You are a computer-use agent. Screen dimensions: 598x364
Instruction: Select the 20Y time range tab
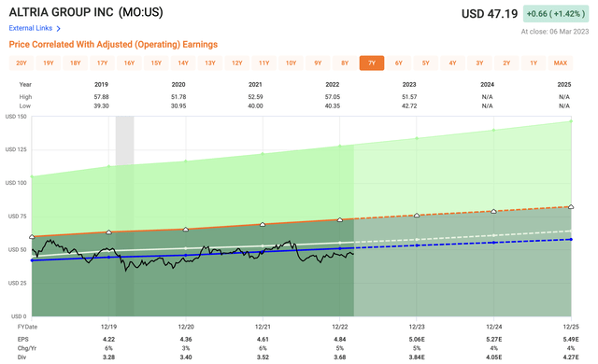tap(21, 63)
